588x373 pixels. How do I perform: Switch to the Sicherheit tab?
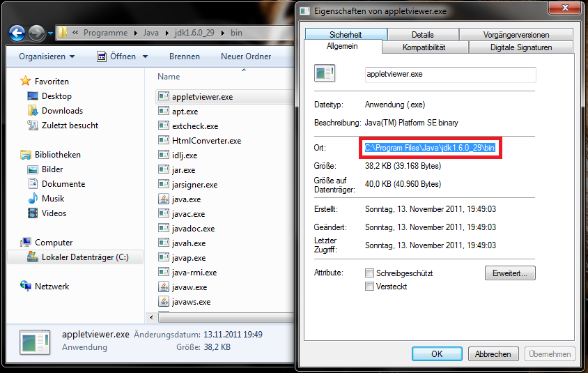point(346,34)
